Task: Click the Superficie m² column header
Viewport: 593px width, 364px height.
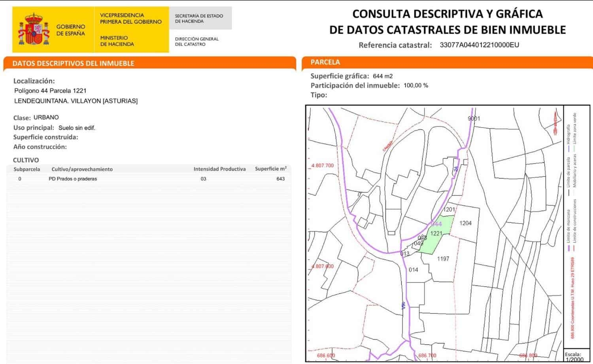Action: pyautogui.click(x=270, y=169)
